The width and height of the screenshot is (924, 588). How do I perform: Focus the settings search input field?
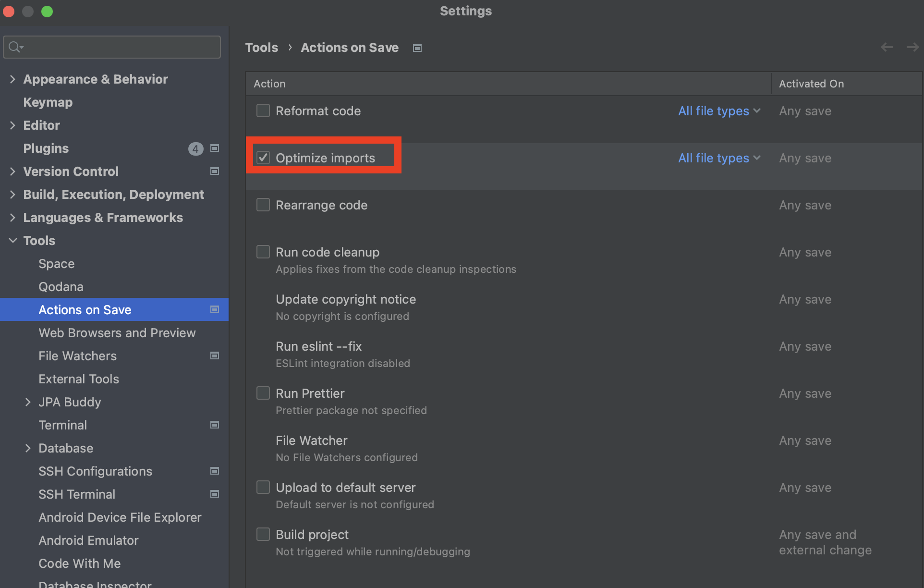(x=120, y=47)
